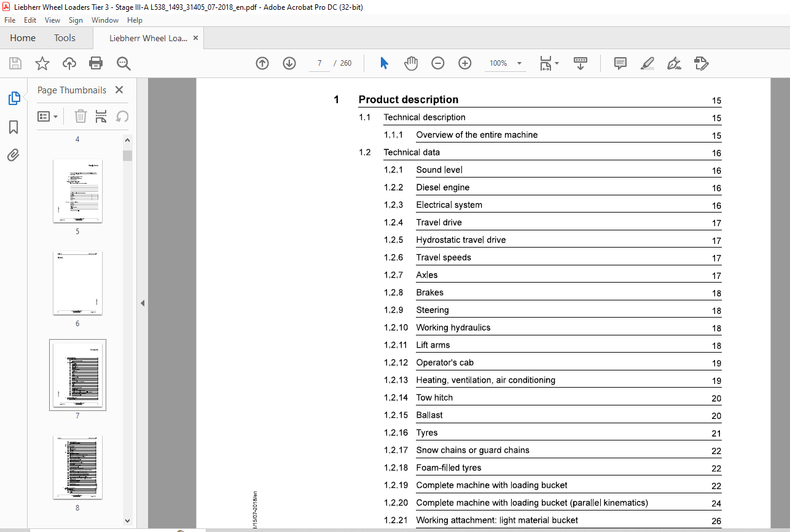The image size is (790, 532).
Task: Click the Travel speeds entry
Action: tap(444, 257)
